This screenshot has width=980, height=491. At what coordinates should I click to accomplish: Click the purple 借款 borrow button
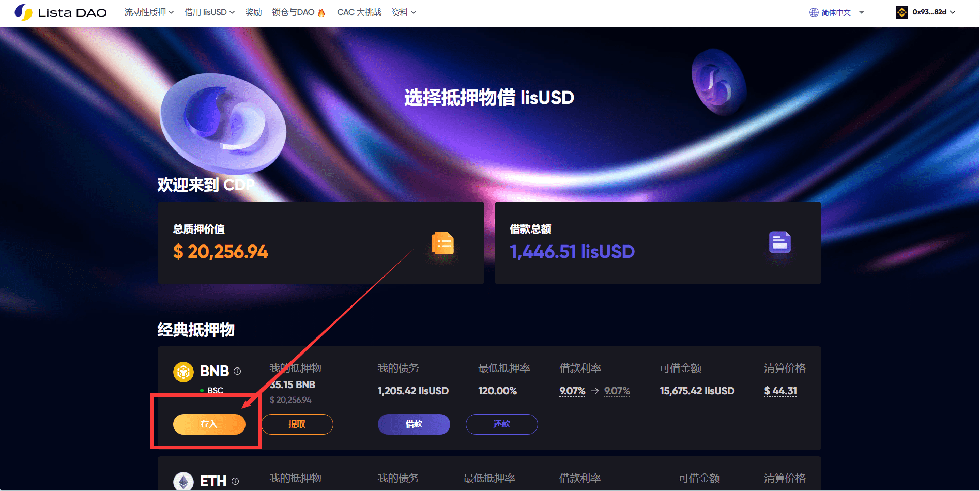coord(414,424)
